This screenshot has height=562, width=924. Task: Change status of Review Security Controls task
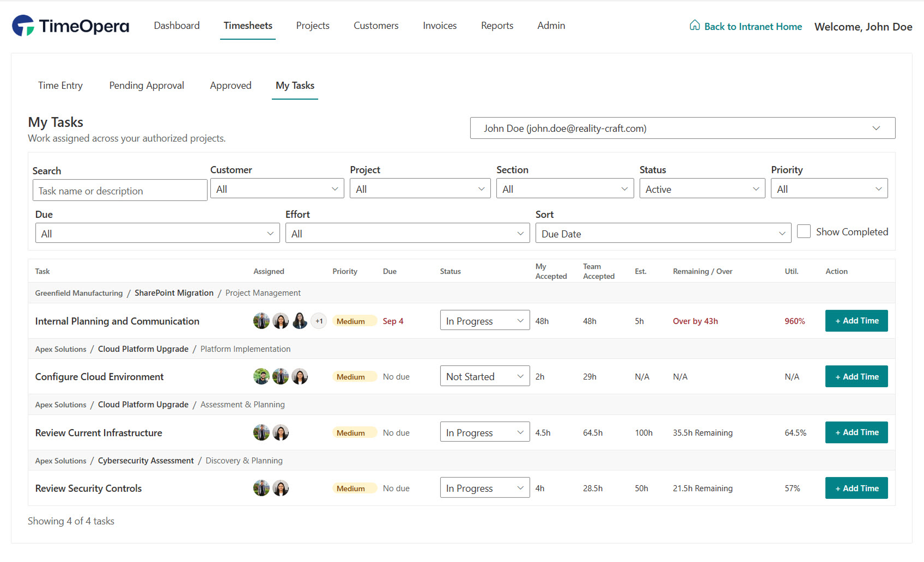tap(485, 487)
